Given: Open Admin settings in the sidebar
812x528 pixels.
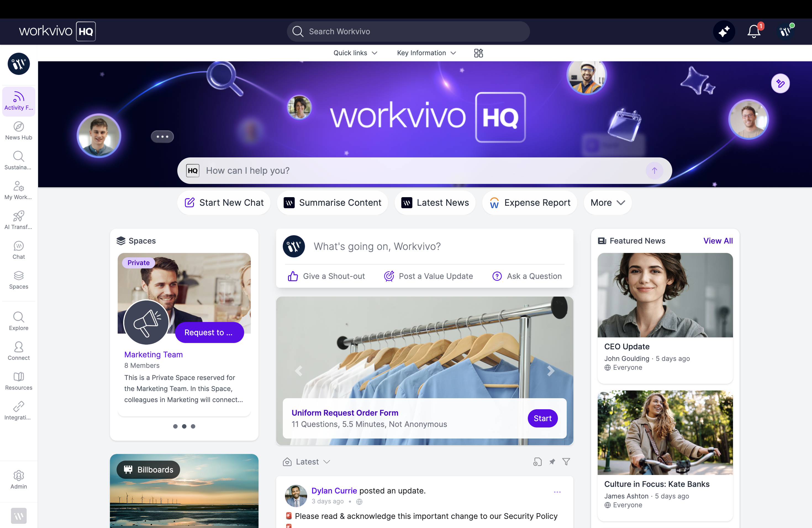Looking at the screenshot, I should pos(19,480).
